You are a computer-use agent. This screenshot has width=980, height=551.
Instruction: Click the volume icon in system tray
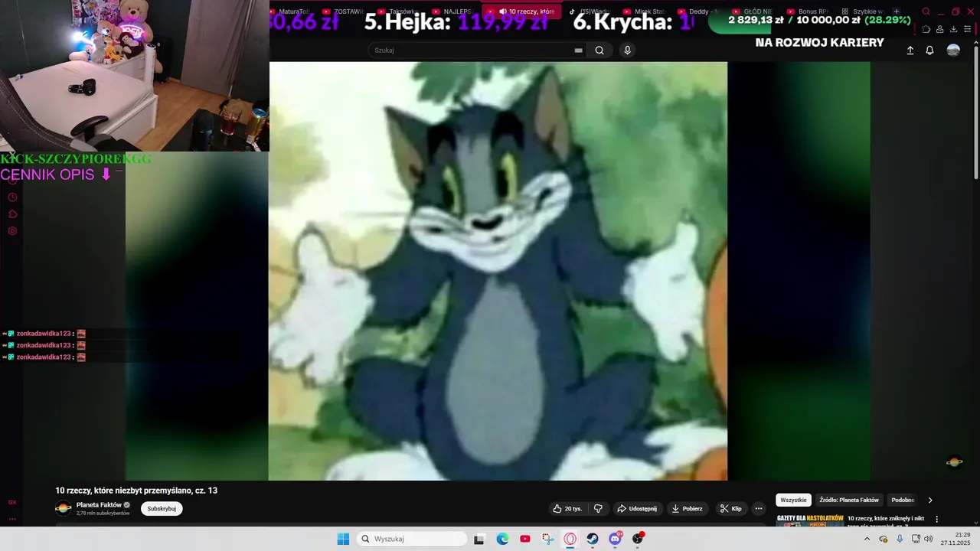929,539
